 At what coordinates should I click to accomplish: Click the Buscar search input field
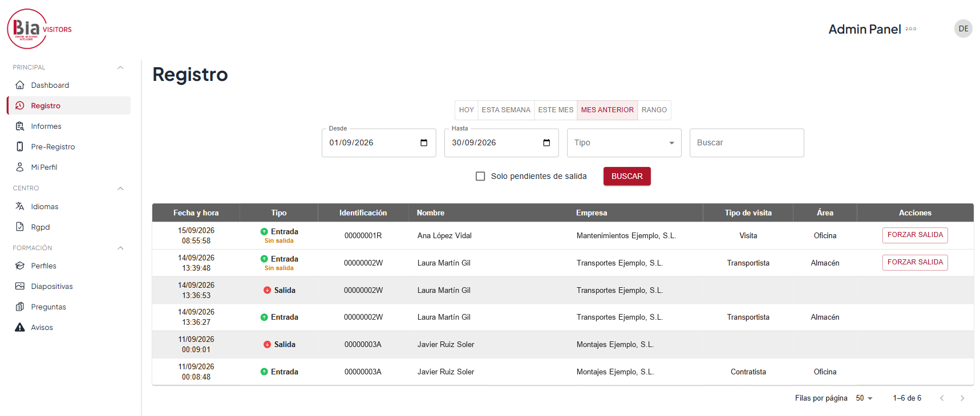click(747, 142)
